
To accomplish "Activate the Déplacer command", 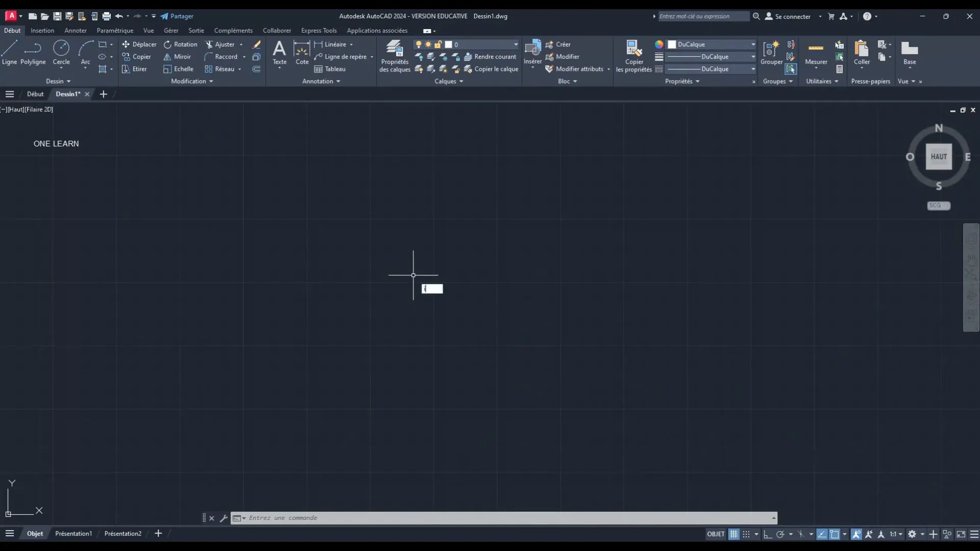I will tap(139, 44).
